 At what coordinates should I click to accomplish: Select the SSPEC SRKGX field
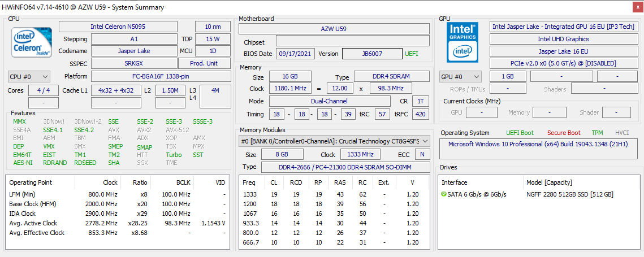pos(135,64)
